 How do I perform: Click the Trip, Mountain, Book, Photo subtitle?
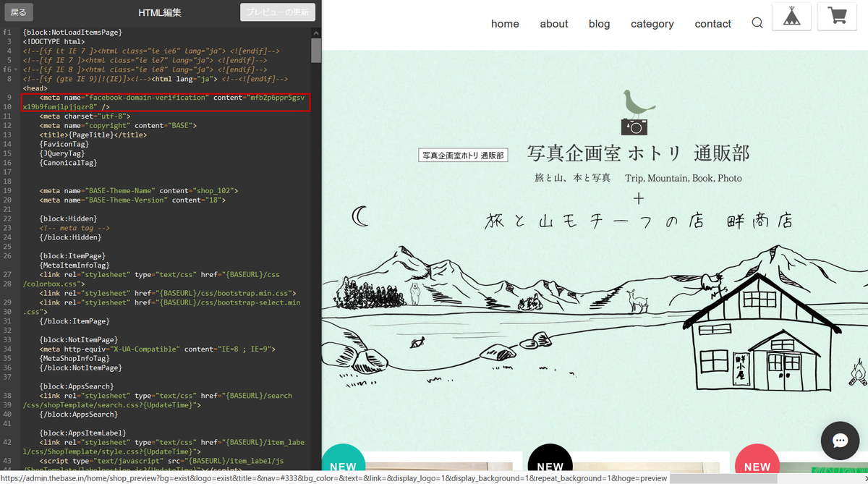coord(684,178)
